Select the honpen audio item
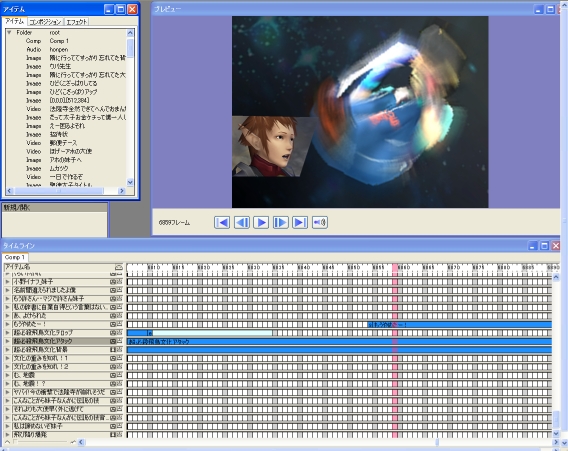Image resolution: width=568 pixels, height=451 pixels. 59,49
